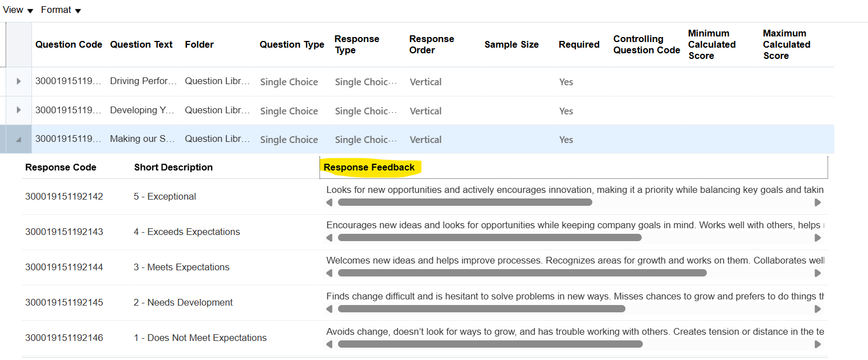
Task: Expand the Developing Yourself question row
Action: [x=18, y=110]
